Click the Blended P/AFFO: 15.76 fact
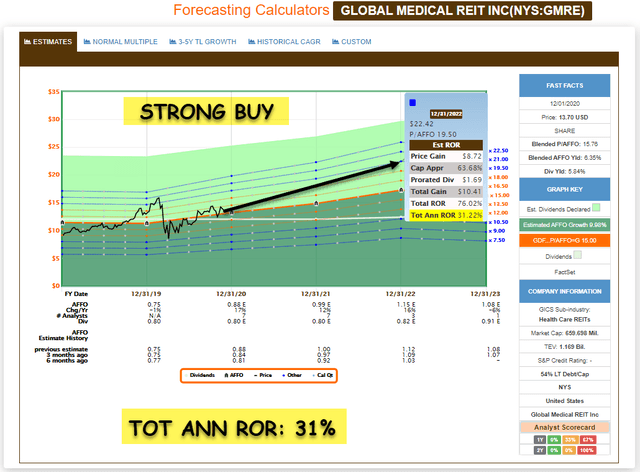 click(x=564, y=144)
